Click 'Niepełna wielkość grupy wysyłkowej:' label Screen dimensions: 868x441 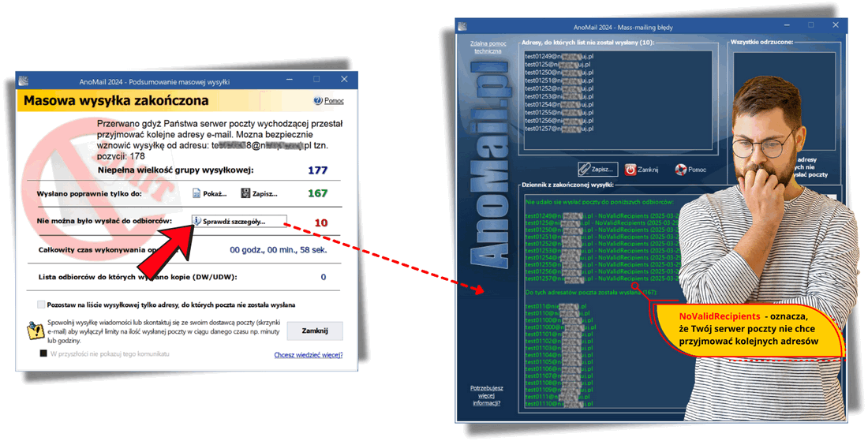pyautogui.click(x=175, y=170)
